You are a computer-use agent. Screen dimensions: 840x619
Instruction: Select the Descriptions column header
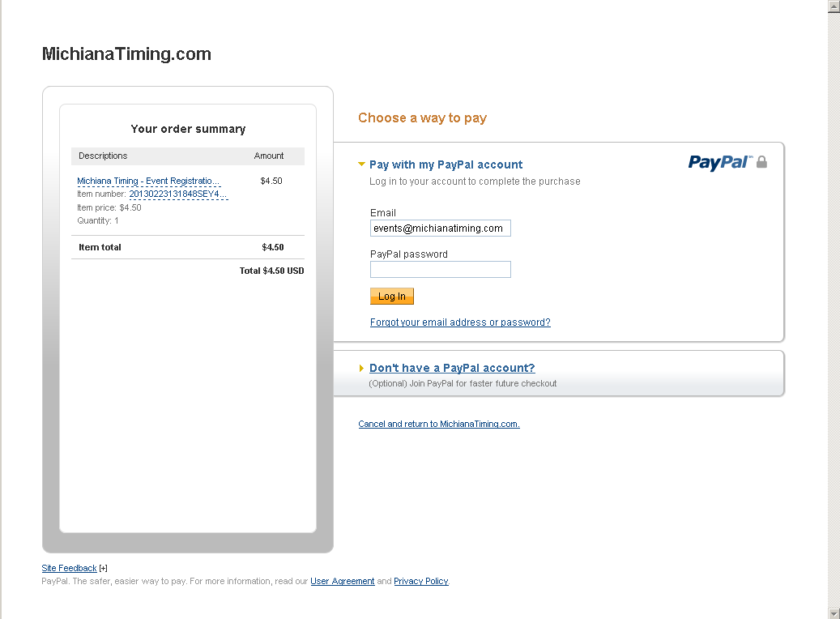[102, 156]
